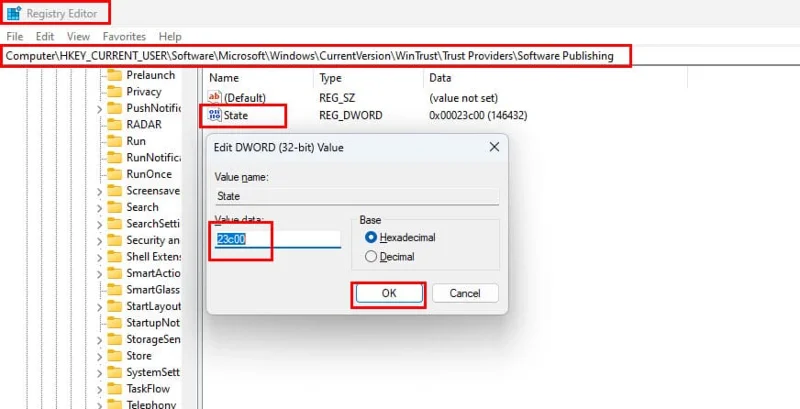Select the SmartGlass folder icon
Screen dimensions: 800x409
point(115,290)
